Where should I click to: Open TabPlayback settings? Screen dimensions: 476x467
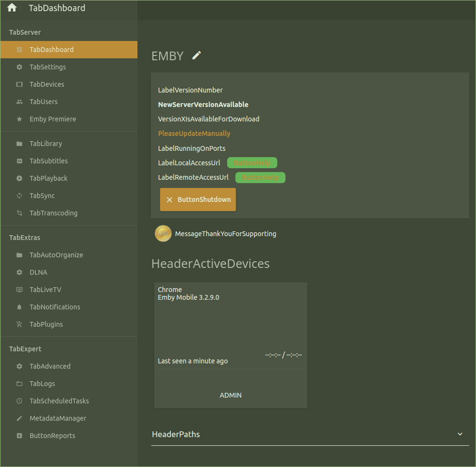[69, 178]
